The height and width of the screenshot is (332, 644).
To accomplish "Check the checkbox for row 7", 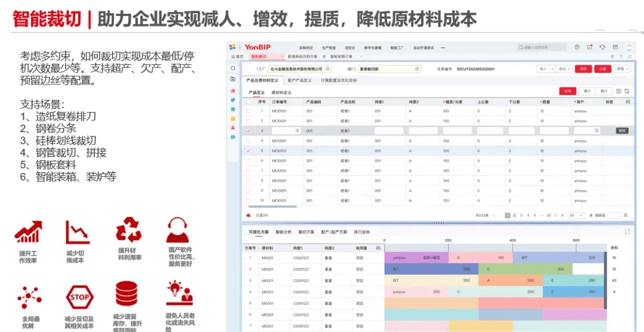I will pos(248,170).
